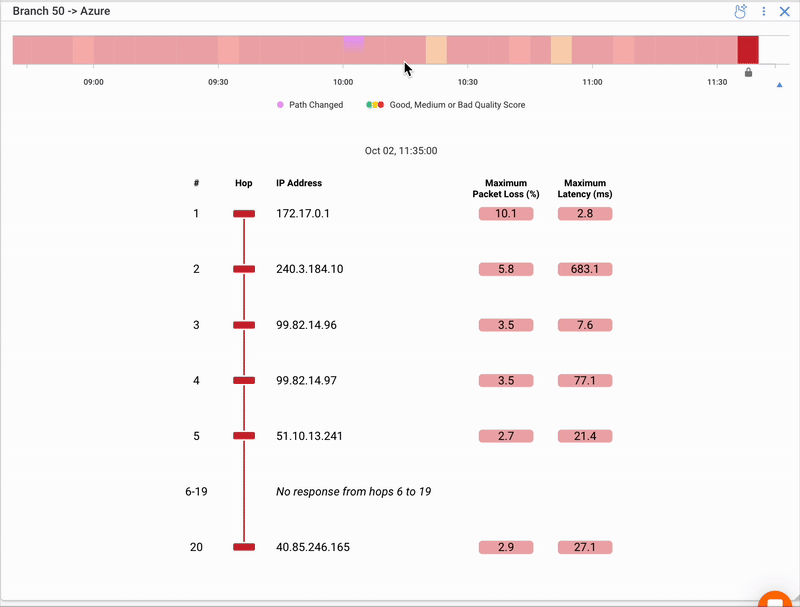Click the lock icon under the timeline
This screenshot has height=607, width=800.
(748, 72)
